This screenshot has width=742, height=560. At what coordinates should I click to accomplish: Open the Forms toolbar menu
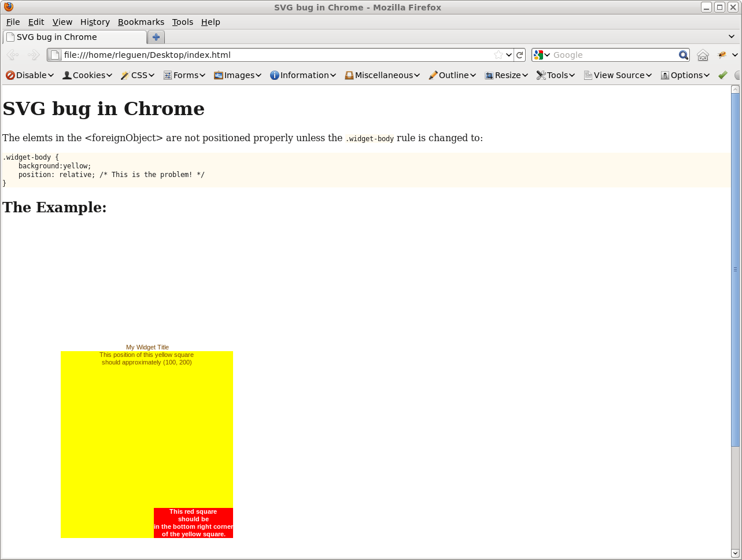point(184,75)
